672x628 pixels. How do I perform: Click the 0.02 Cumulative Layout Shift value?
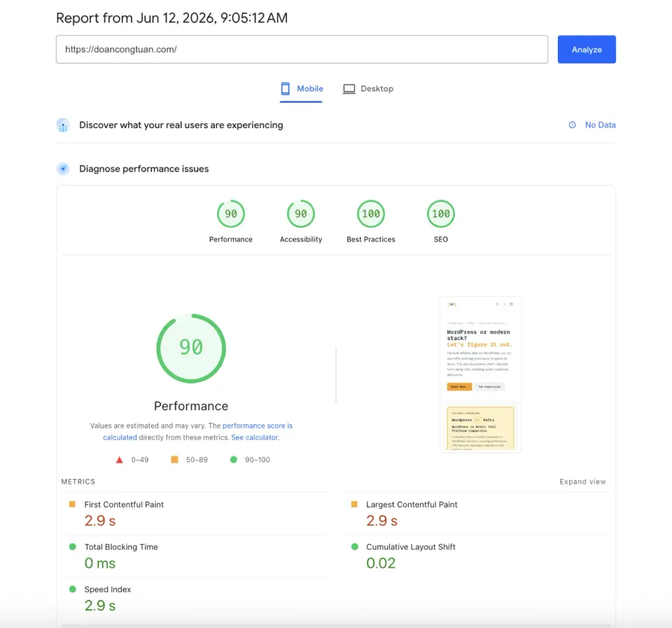[381, 564]
